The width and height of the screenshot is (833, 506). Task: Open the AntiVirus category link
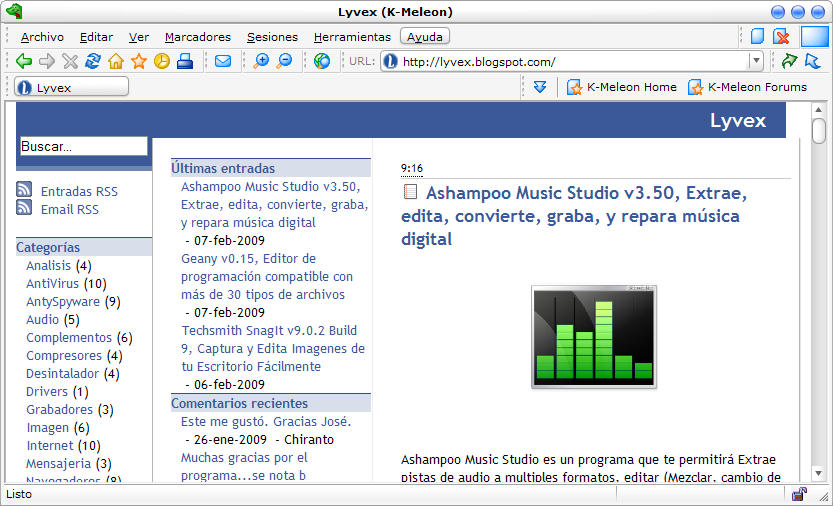[52, 284]
